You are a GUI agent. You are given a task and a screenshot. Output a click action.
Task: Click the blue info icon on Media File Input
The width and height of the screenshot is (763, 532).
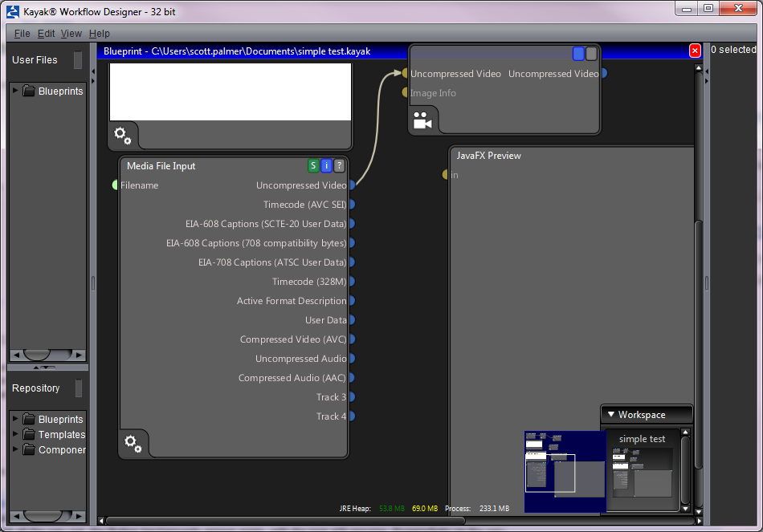tap(326, 166)
